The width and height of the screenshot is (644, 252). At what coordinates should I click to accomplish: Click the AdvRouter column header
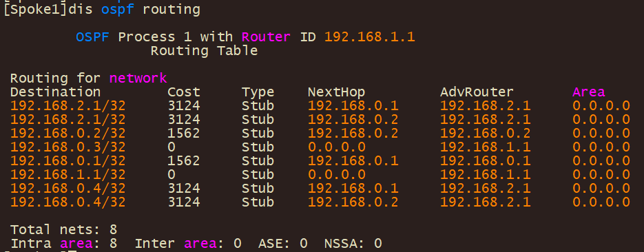tap(477, 92)
